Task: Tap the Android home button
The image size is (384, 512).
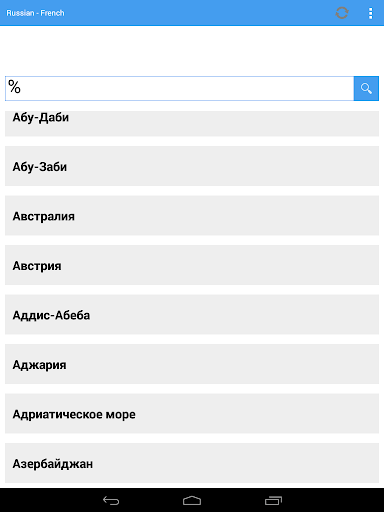Action: pos(192,500)
